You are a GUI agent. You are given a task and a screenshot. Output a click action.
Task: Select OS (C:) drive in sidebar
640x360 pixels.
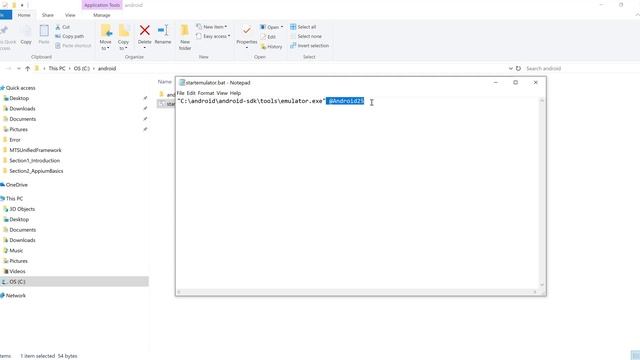[74, 282]
